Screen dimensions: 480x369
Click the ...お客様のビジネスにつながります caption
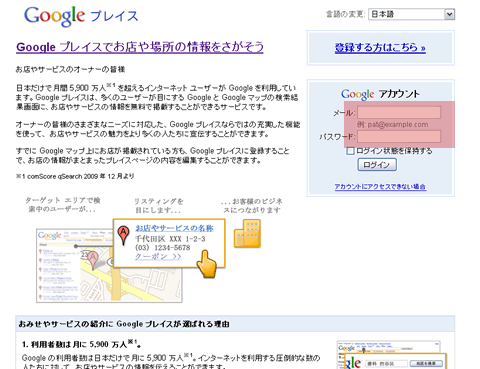coord(251,206)
